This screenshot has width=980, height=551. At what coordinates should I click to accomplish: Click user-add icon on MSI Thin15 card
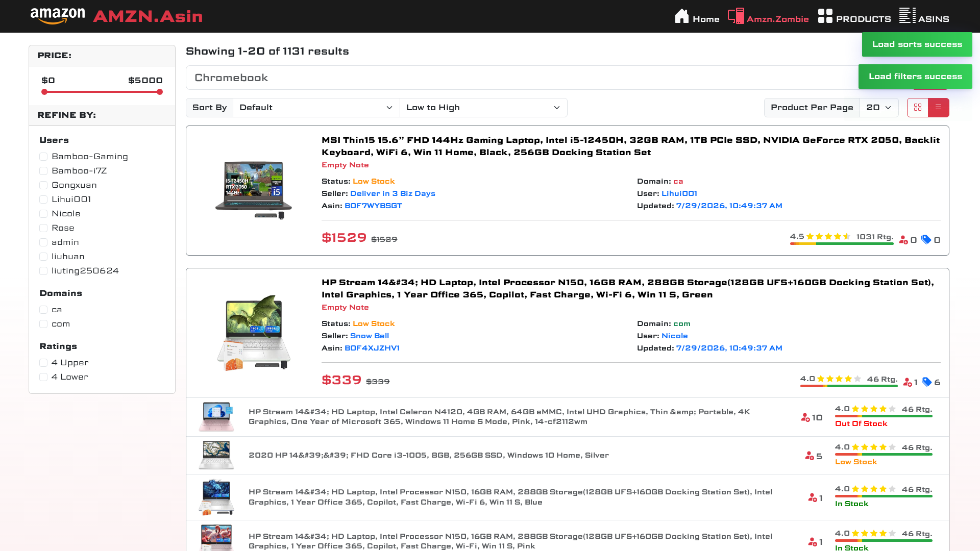[x=903, y=240]
